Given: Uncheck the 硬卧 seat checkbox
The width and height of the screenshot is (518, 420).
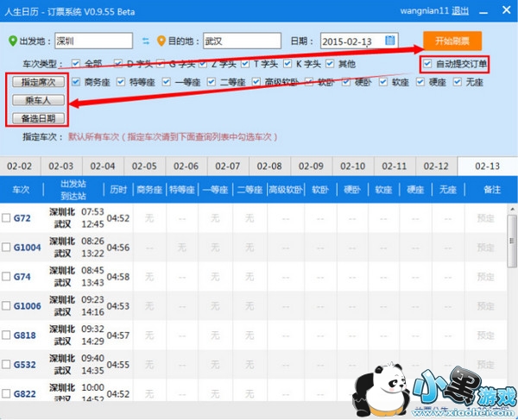Looking at the screenshot, I should coord(346,82).
